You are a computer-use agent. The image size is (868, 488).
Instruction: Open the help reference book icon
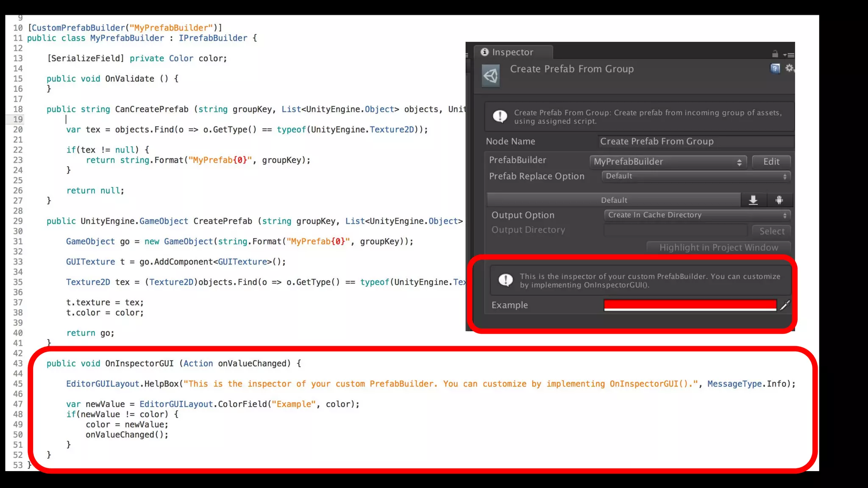tap(775, 69)
